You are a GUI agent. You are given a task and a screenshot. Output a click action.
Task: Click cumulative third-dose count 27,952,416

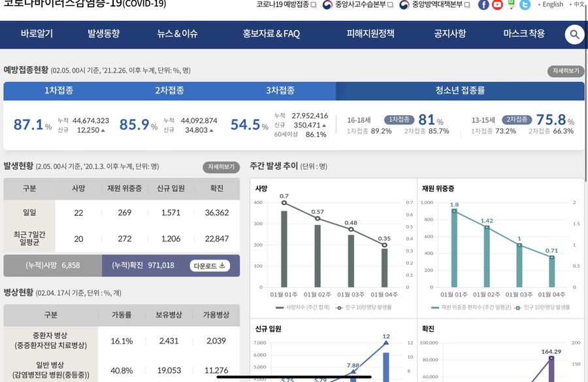click(310, 116)
